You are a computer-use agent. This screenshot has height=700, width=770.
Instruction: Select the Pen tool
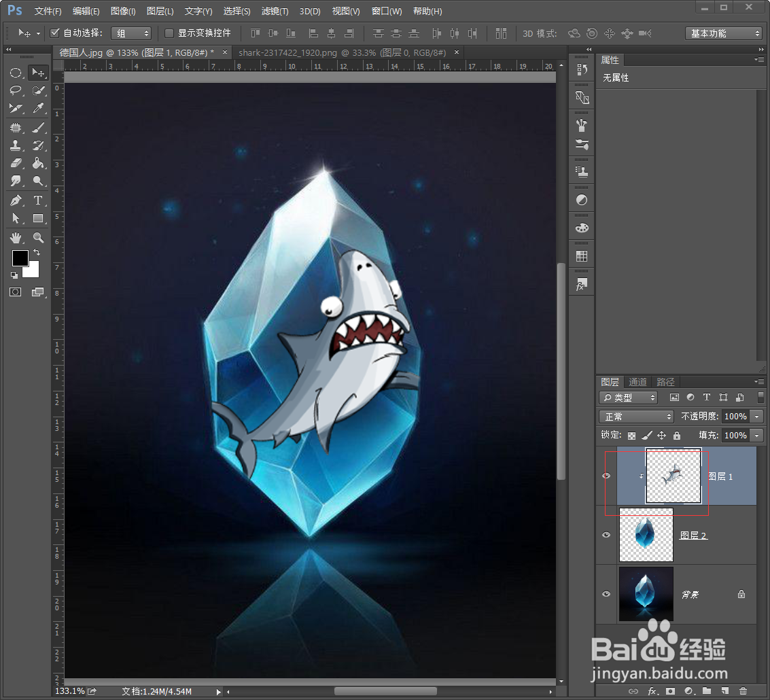pos(16,200)
